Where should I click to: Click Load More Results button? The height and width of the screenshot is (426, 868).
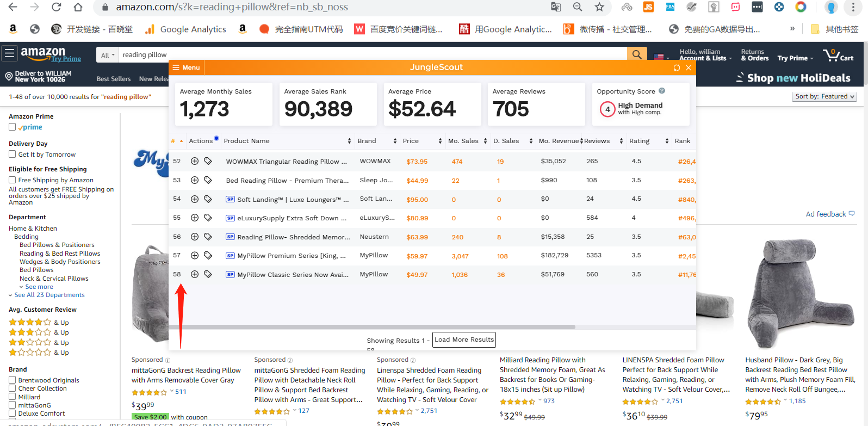(464, 339)
